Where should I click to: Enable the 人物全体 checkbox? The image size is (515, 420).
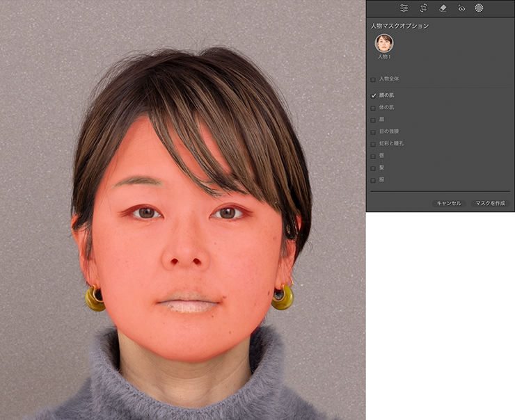(x=374, y=79)
